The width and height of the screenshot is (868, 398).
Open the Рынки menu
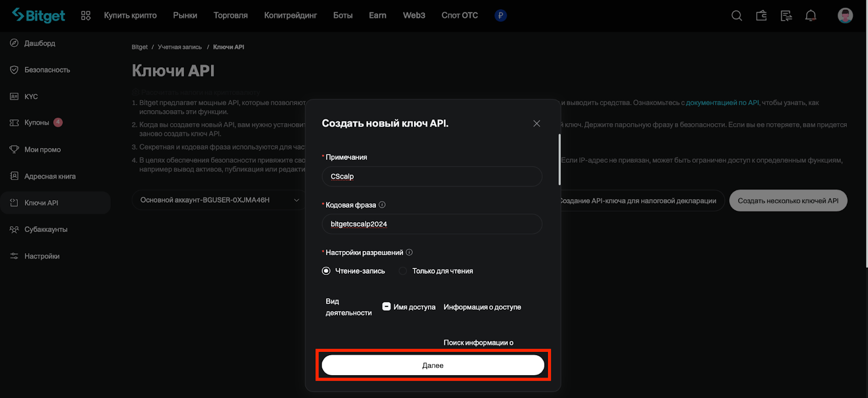click(185, 15)
